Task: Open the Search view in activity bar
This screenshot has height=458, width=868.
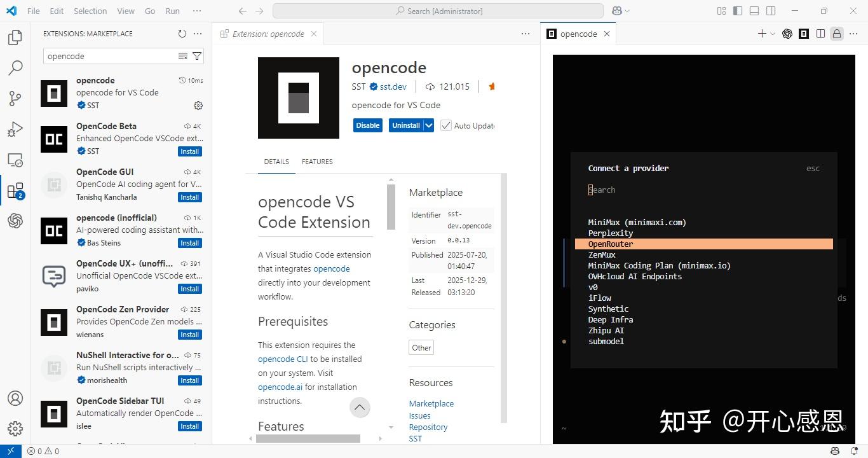Action: click(15, 67)
